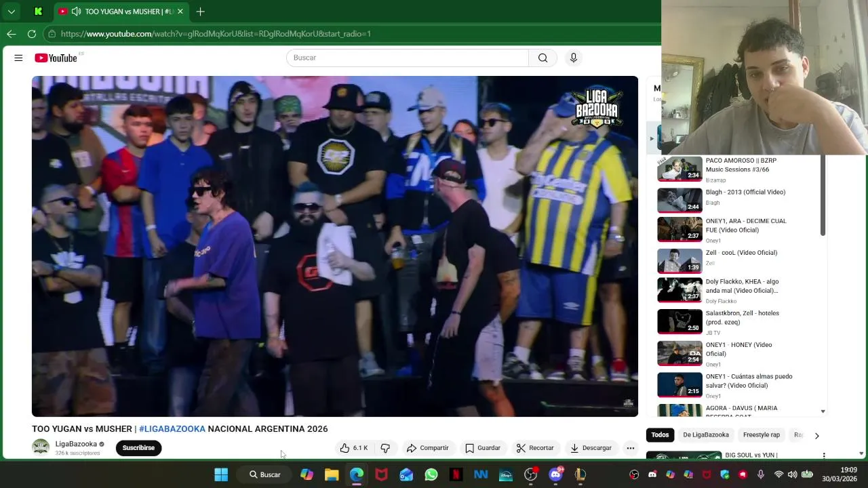Image resolution: width=868 pixels, height=488 pixels.
Task: Subscribe with the Suscribirse button
Action: coord(138,448)
